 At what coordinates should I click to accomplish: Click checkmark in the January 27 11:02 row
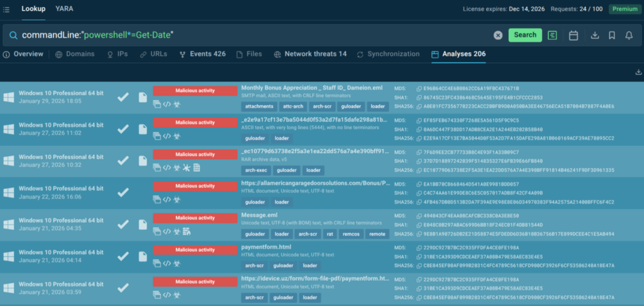[124, 128]
